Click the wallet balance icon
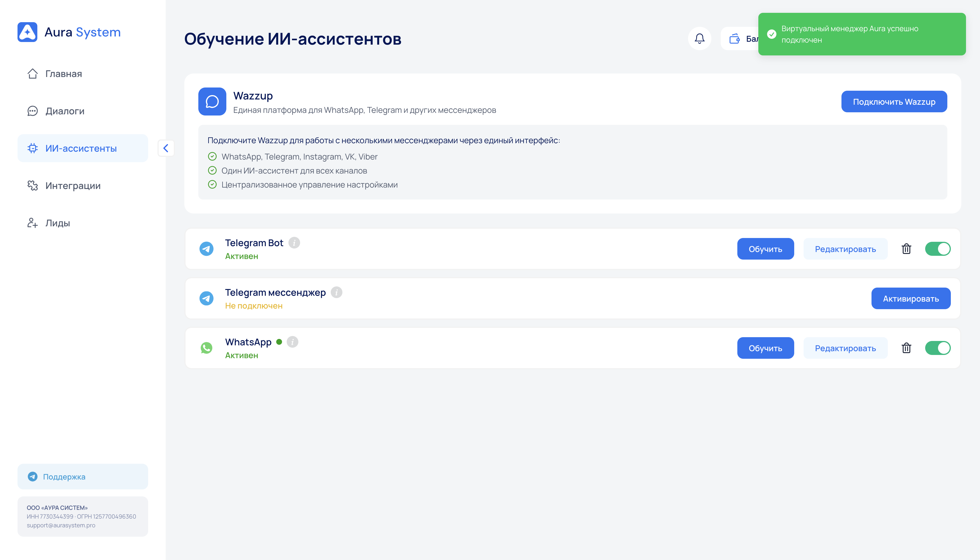The height and width of the screenshot is (560, 980). tap(735, 38)
